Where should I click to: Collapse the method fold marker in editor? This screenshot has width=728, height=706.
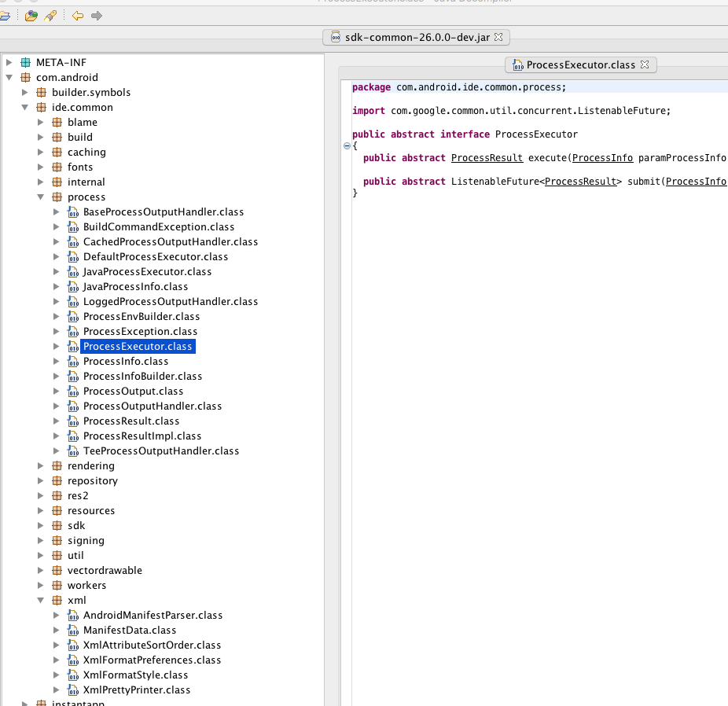(x=347, y=145)
